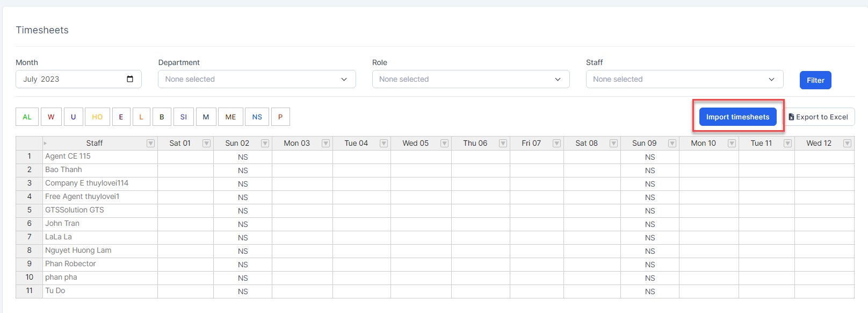Click the Fri 07 column filter icon
Screen dimensions: 868x313
click(556, 143)
